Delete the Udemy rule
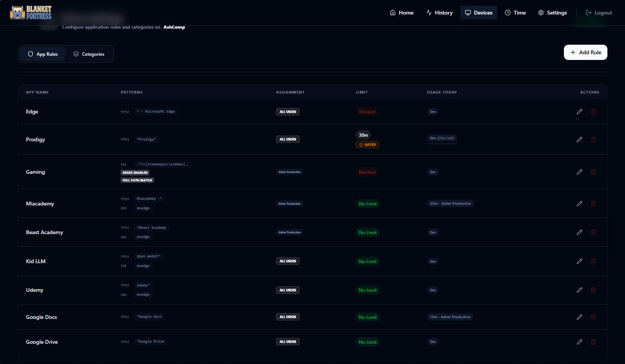Screen dimensions: 625x364 coord(593,290)
